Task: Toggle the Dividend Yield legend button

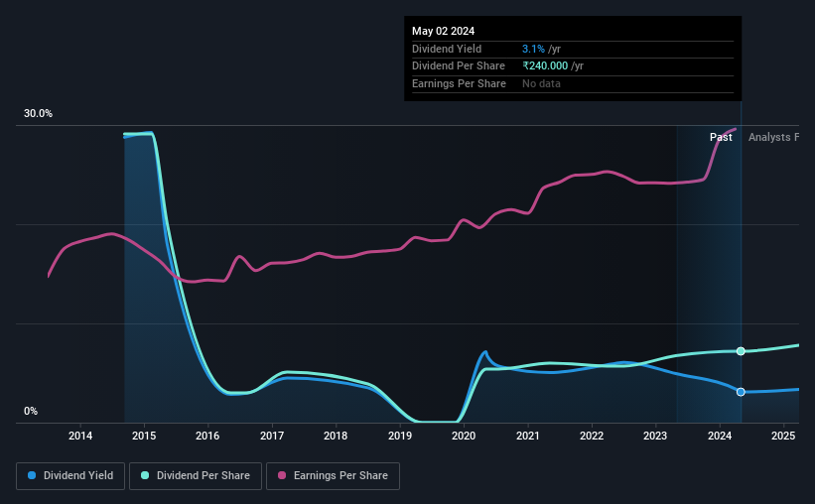Action: [70, 476]
